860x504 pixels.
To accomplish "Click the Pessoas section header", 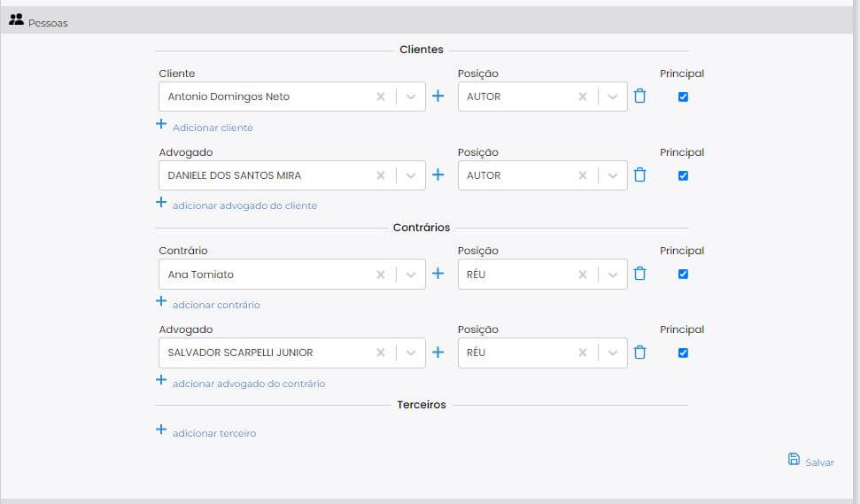I will (427, 21).
